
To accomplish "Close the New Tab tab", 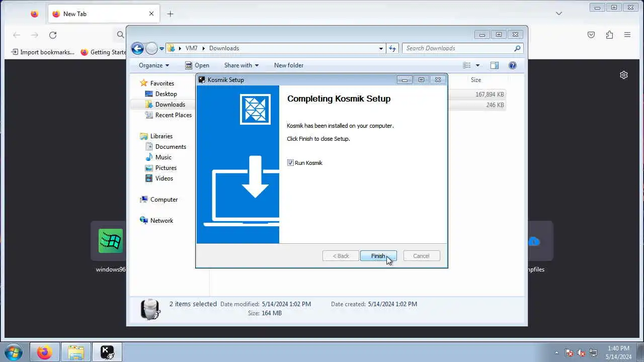I will [151, 14].
